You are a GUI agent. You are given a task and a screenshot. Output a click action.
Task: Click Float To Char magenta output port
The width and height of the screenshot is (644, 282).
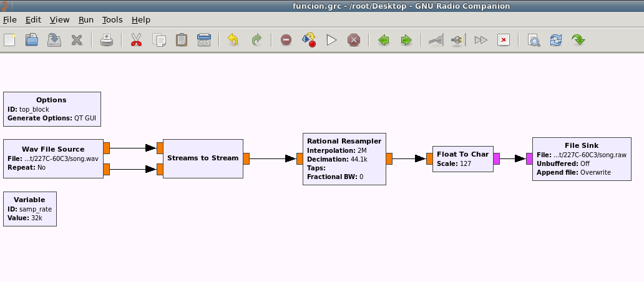coord(496,159)
